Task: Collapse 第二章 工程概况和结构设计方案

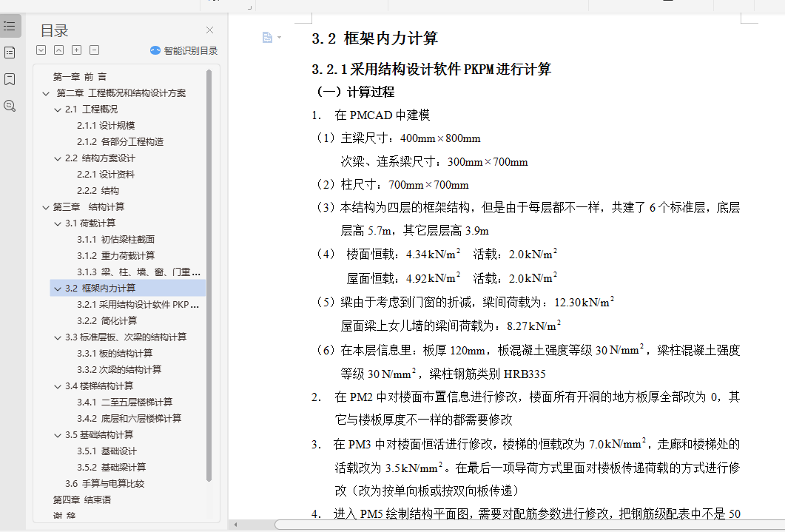Action: [46, 93]
